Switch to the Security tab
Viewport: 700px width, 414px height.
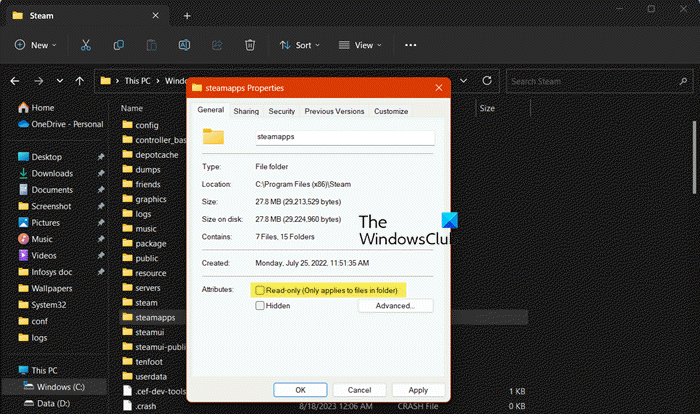[281, 111]
